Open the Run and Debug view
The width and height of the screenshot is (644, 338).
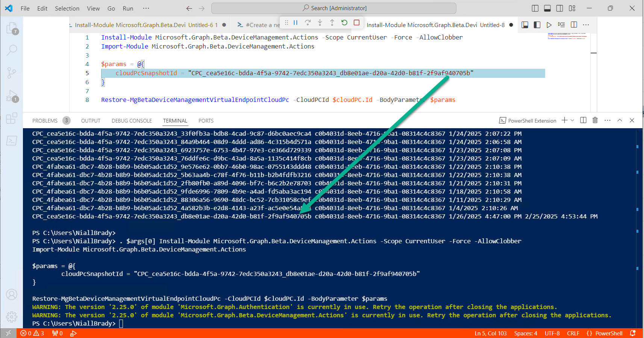12,96
